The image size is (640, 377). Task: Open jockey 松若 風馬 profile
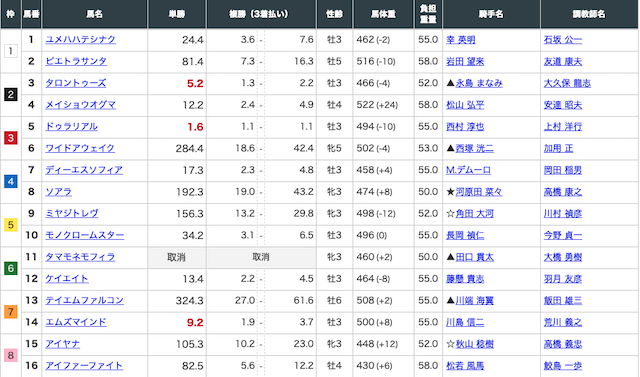[465, 366]
